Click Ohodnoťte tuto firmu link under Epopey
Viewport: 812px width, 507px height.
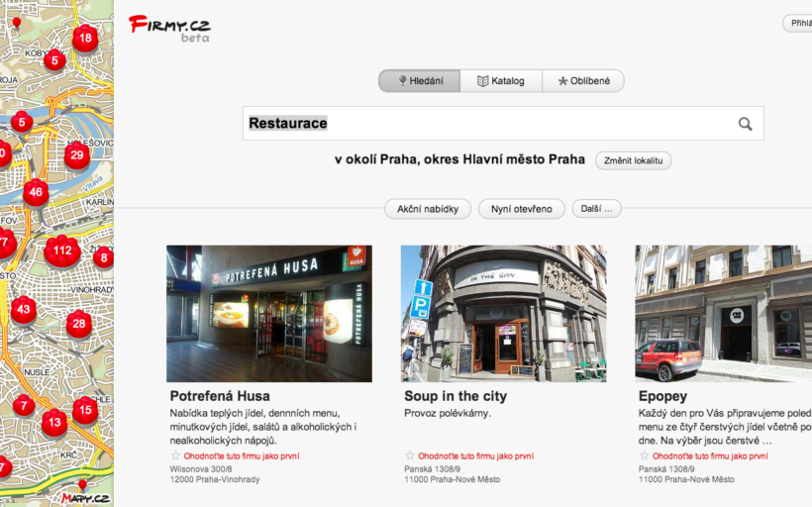[709, 456]
